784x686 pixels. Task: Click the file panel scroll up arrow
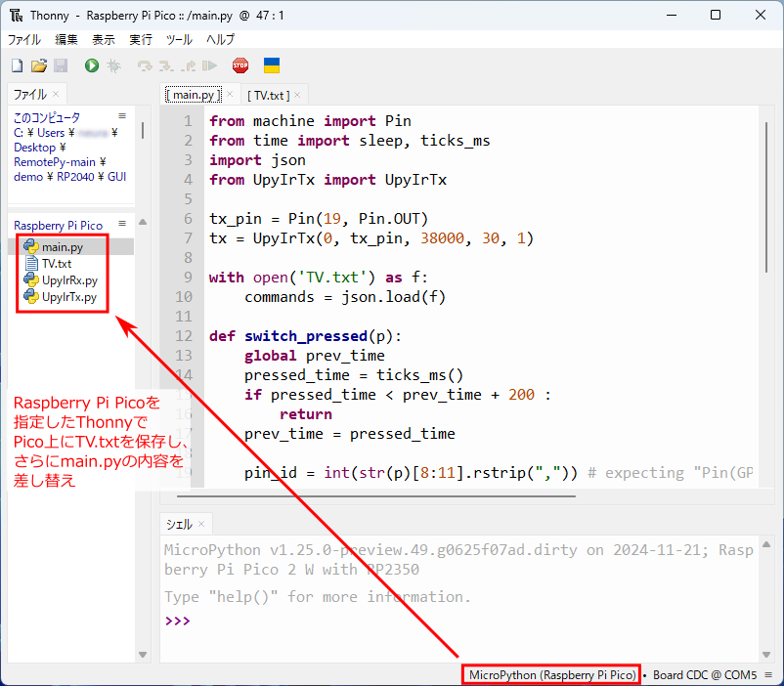(143, 222)
